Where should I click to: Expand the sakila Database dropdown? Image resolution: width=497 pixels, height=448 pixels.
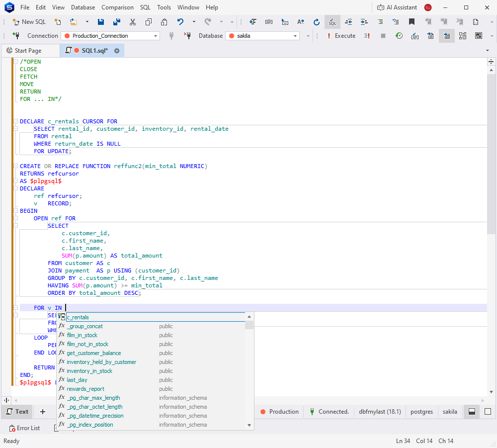pyautogui.click(x=295, y=36)
